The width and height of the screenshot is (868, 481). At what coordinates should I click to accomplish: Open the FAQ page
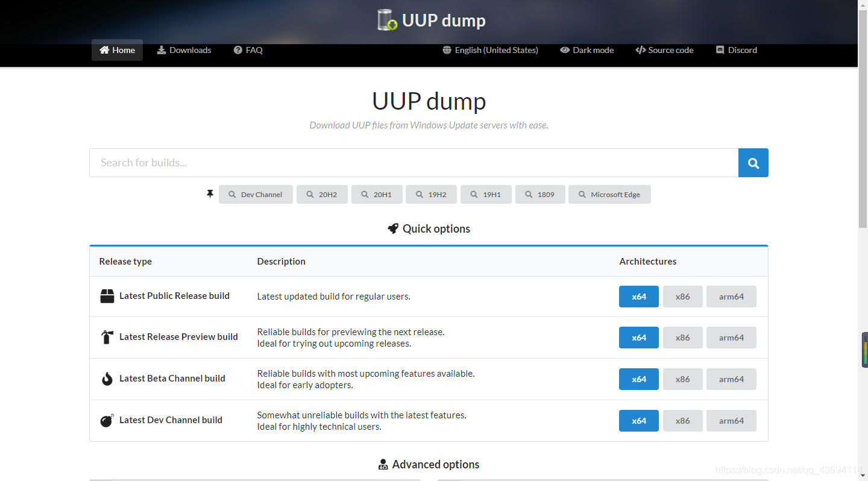[248, 50]
